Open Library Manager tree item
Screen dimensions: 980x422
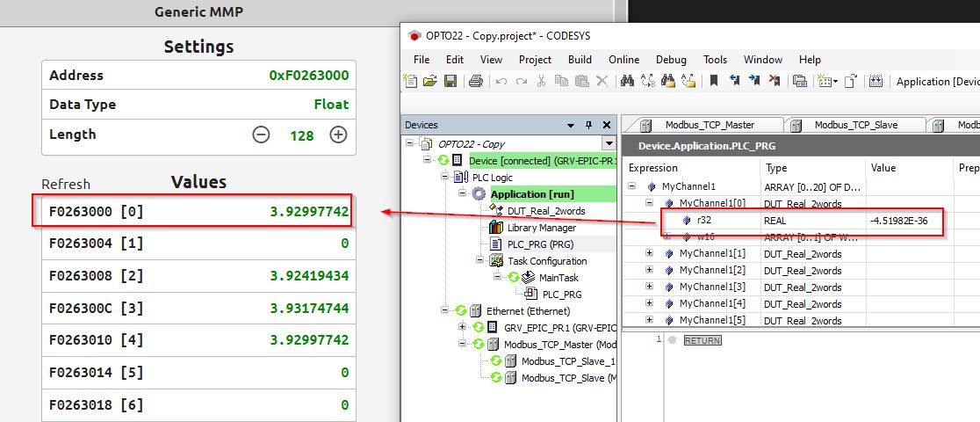[x=541, y=228]
